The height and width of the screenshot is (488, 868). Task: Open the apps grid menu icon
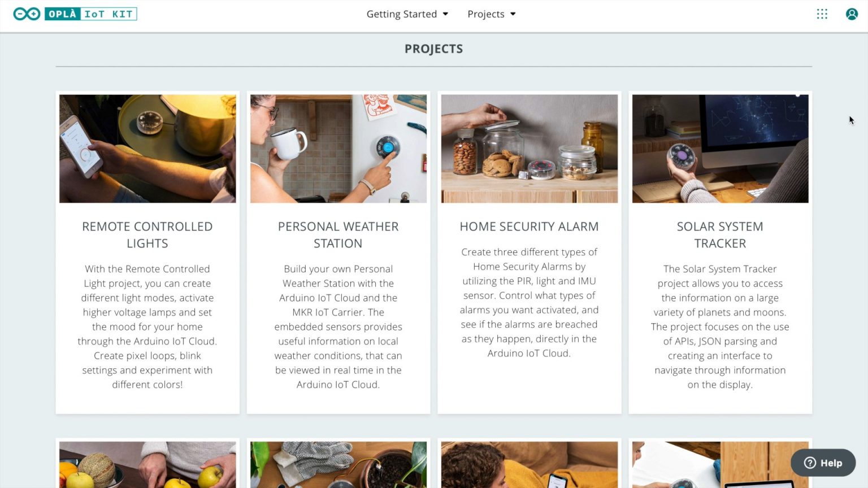pyautogui.click(x=822, y=14)
